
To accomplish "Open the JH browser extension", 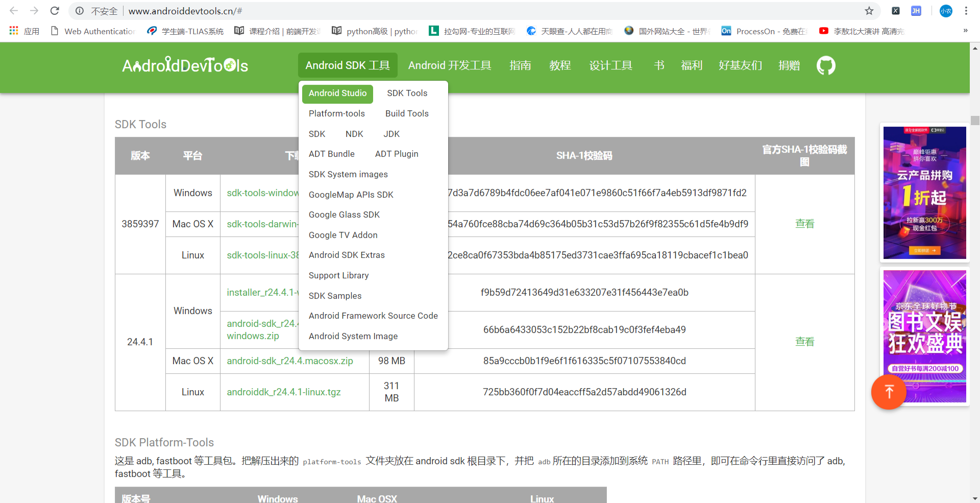I will (x=916, y=11).
